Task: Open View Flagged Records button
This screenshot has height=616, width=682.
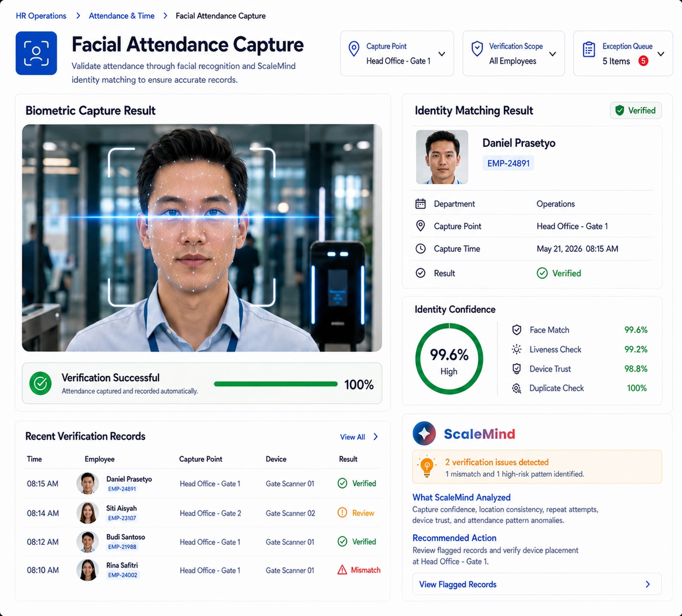Action: [x=537, y=584]
